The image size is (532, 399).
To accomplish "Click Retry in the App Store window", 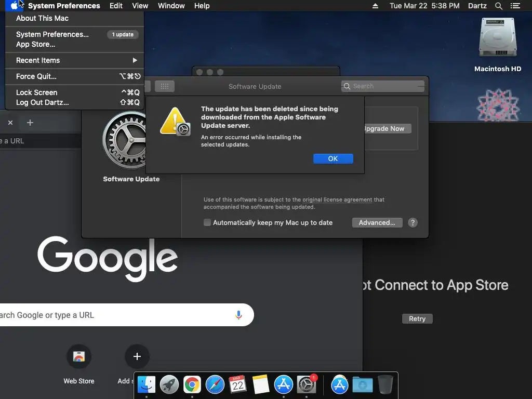I will pos(417,318).
